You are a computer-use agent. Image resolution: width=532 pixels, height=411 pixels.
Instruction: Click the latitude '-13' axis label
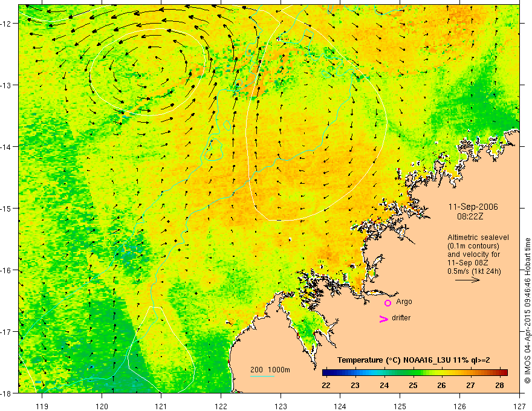[7, 85]
